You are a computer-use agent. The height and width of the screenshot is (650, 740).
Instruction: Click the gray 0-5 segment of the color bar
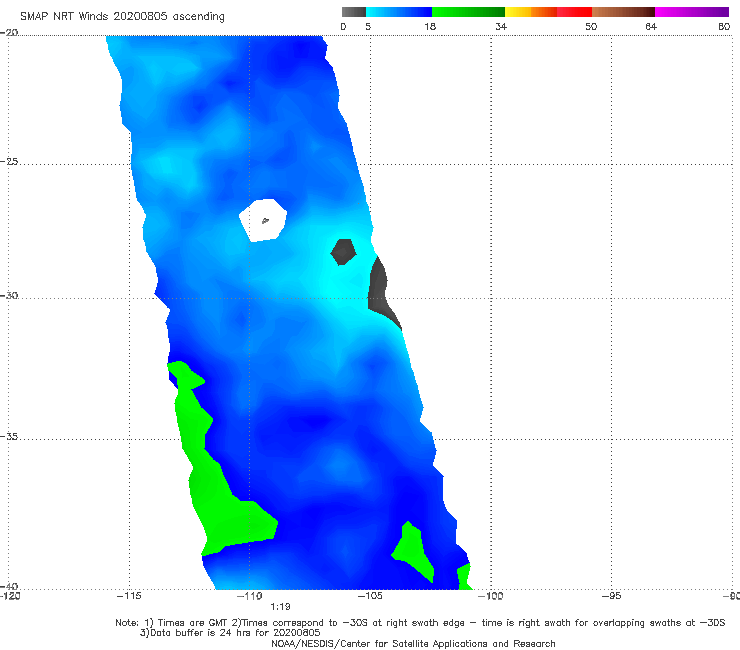[x=354, y=12]
